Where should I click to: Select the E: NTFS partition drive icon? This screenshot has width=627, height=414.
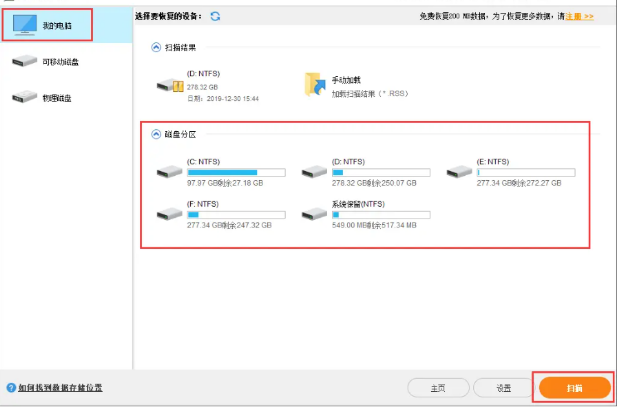tap(460, 172)
